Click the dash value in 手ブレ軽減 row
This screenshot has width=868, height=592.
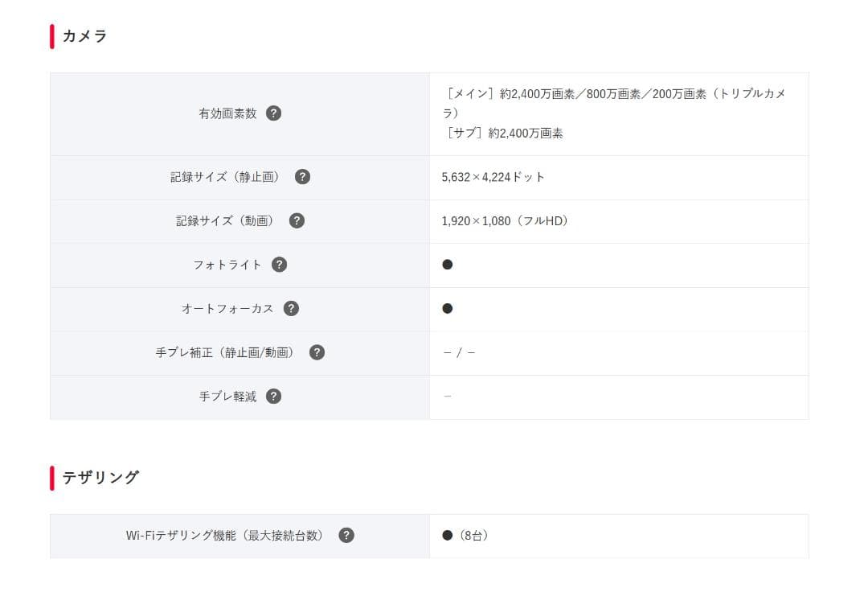[x=447, y=396]
